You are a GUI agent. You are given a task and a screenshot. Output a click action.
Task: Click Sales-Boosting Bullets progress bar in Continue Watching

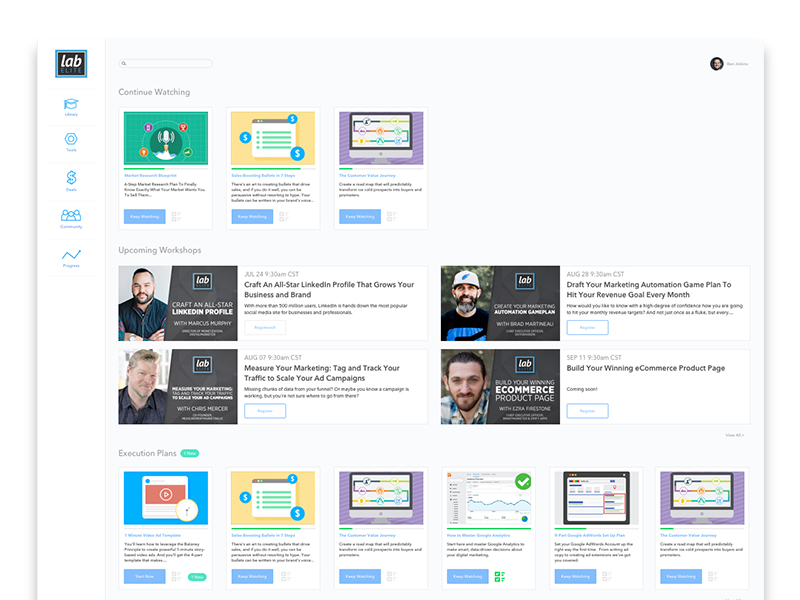tap(273, 168)
